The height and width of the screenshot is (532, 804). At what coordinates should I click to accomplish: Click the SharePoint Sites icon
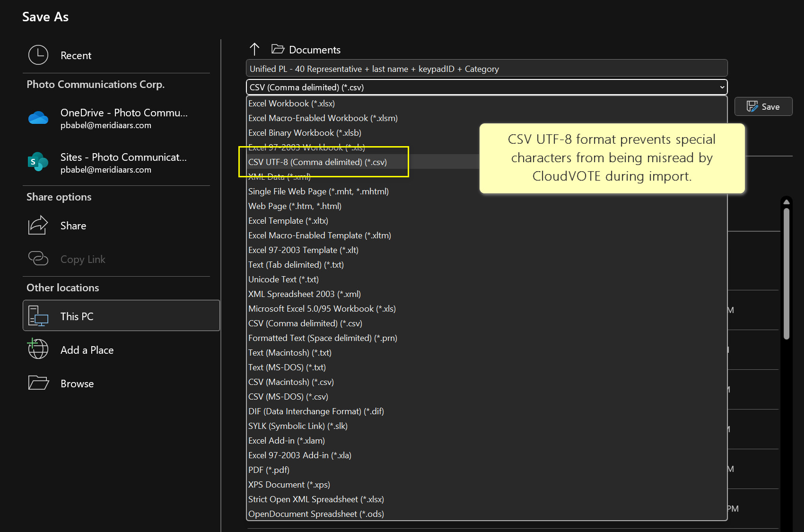point(38,162)
